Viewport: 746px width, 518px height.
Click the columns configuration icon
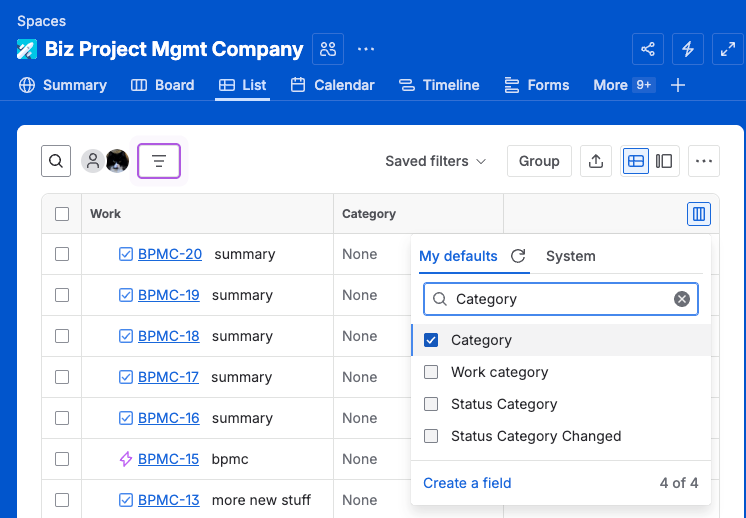[699, 214]
